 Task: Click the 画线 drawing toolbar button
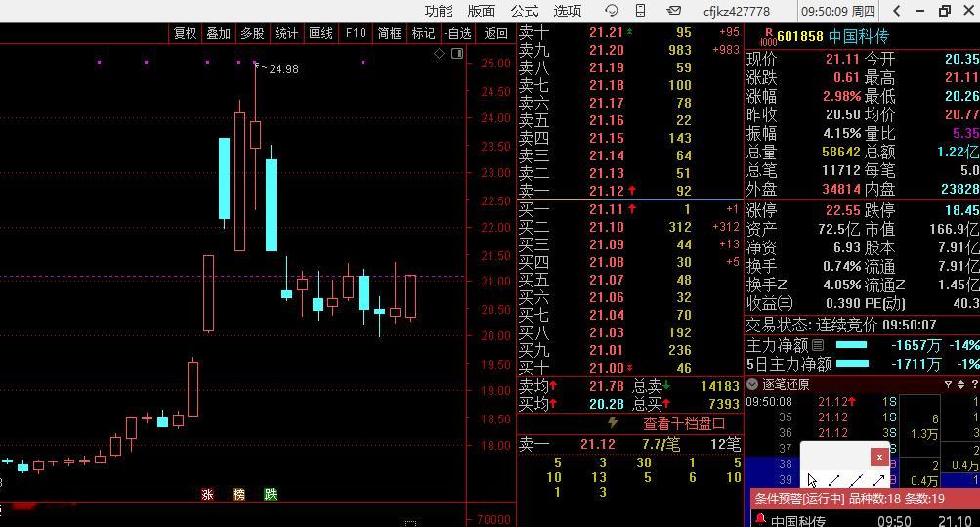click(x=320, y=33)
